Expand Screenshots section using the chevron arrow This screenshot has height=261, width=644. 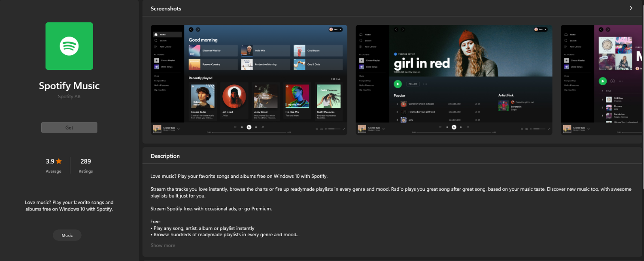[x=631, y=8]
